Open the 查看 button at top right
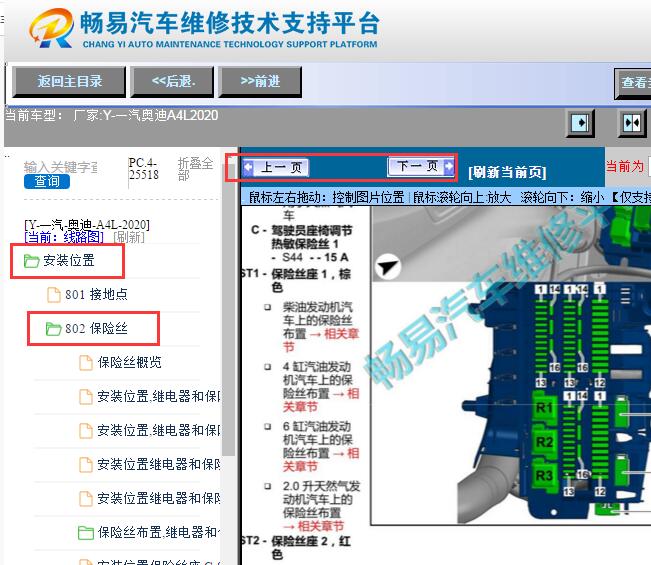 click(x=633, y=83)
